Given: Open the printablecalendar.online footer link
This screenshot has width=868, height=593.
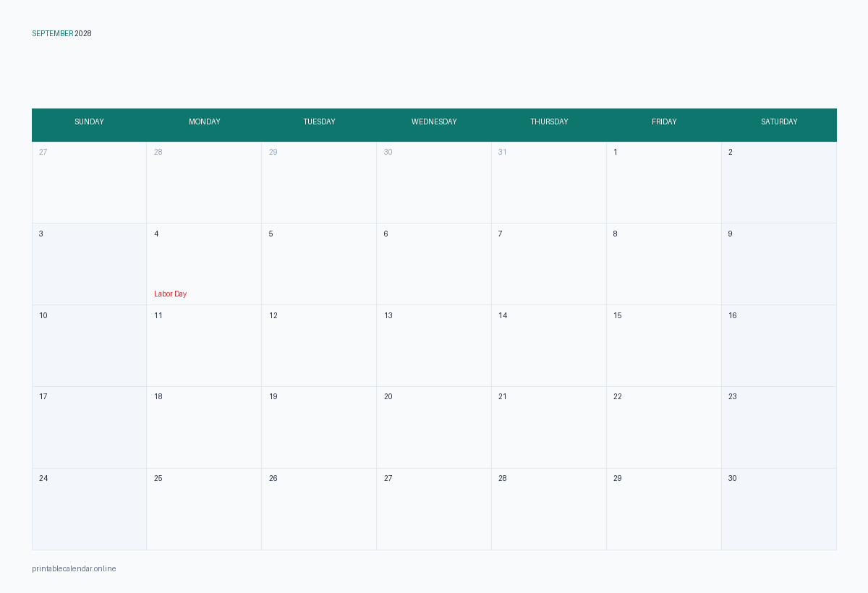Looking at the screenshot, I should click(x=74, y=568).
